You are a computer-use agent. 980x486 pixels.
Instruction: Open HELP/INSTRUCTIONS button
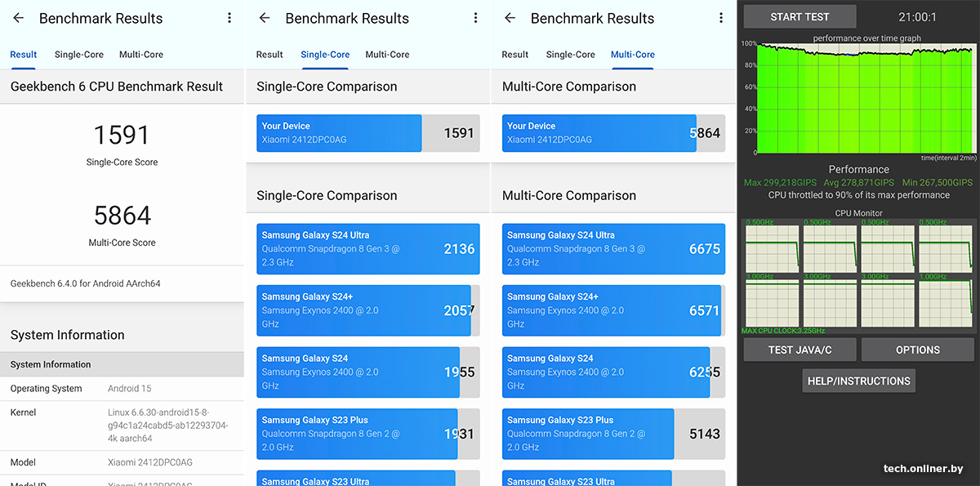(858, 381)
